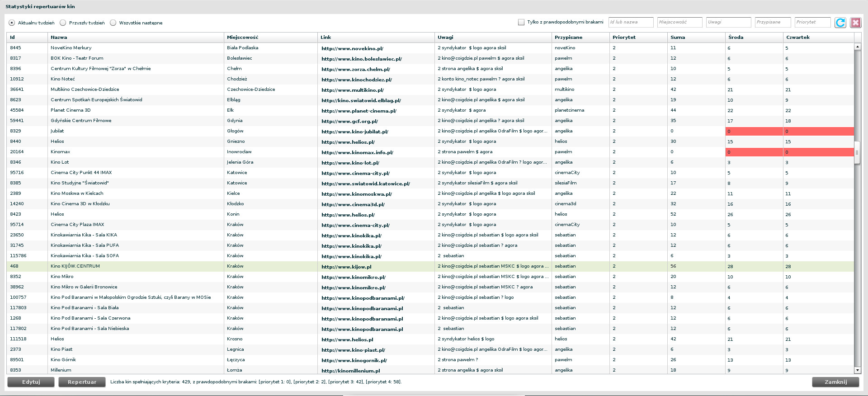
Task: Click the 'Miejscowość' filter input
Action: [x=679, y=22]
